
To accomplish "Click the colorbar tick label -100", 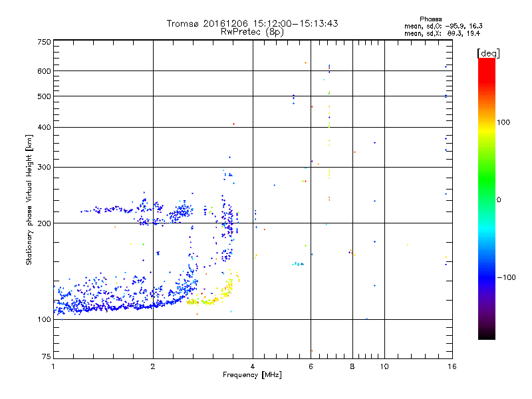I will point(507,277).
